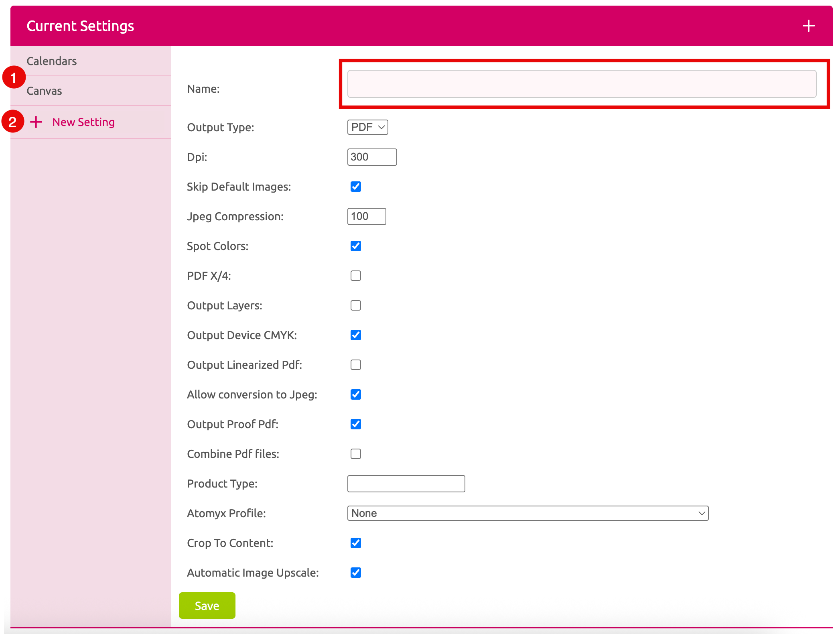
Task: Click the Jpeg Compression field
Action: pyautogui.click(x=366, y=216)
